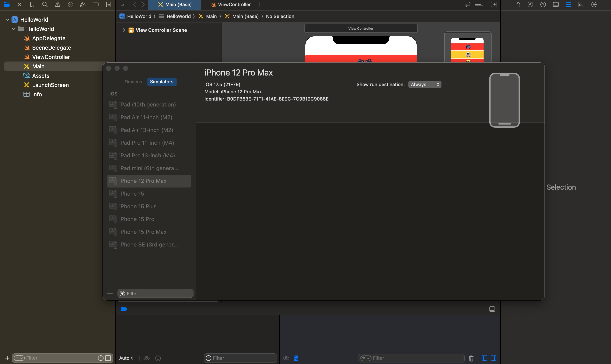Switch to the Devices tab
611x364 pixels.
point(133,82)
